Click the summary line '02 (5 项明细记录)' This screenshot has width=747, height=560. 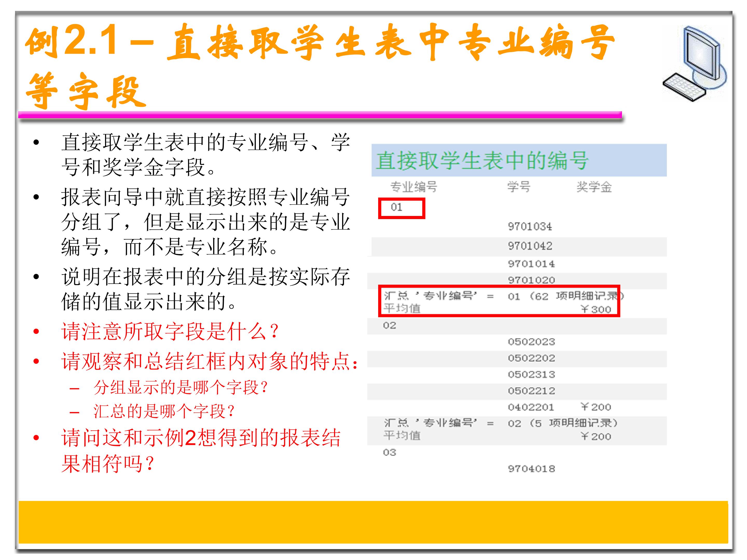[x=563, y=423]
